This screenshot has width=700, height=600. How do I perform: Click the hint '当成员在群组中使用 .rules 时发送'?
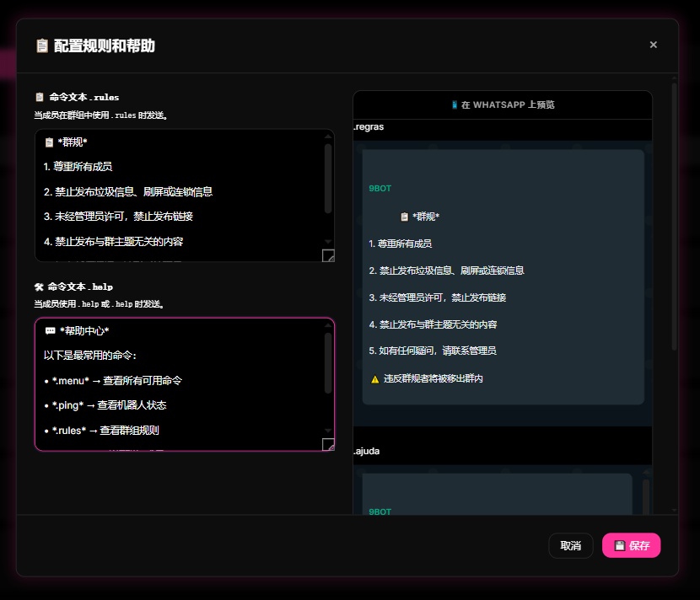(x=101, y=115)
